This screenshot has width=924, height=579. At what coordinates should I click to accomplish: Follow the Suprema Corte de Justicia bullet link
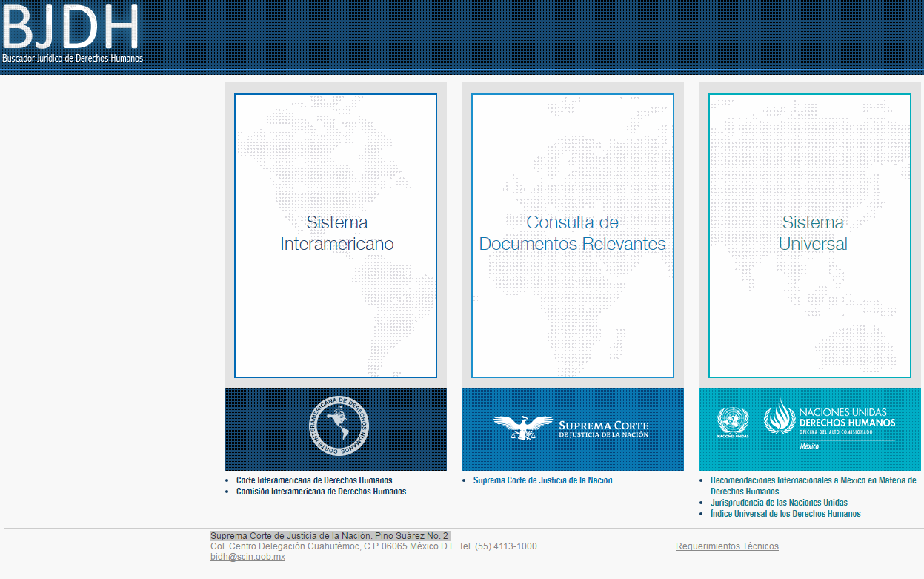(542, 480)
